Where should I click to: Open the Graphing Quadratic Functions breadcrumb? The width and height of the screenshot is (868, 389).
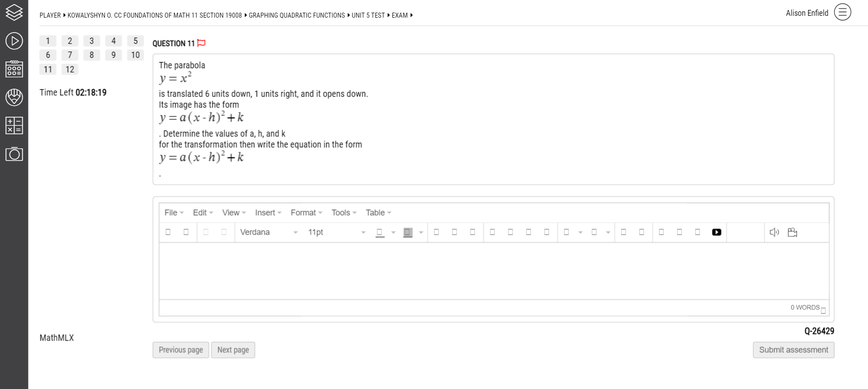point(297,15)
